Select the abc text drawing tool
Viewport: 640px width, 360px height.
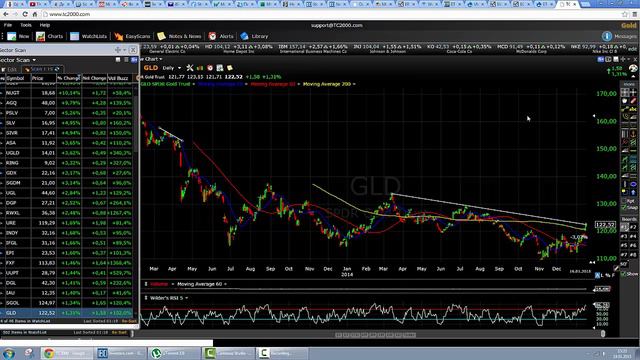(633, 109)
